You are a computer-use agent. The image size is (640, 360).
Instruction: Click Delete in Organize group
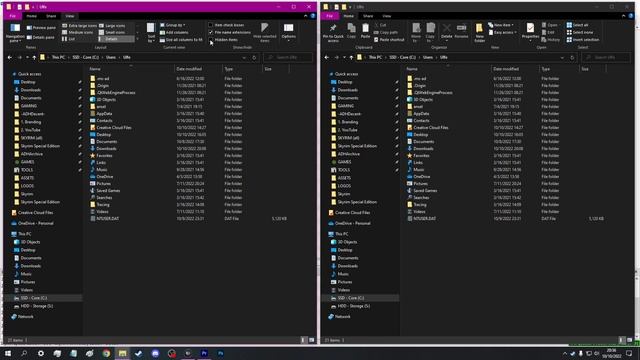point(447,32)
